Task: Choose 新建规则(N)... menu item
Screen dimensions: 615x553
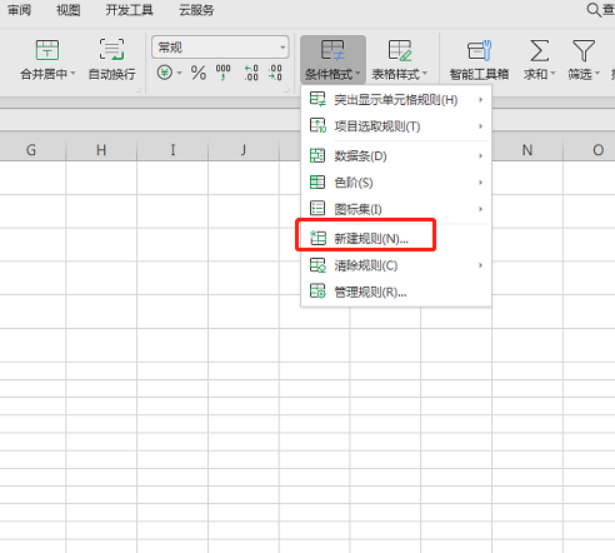Action: [x=396, y=238]
